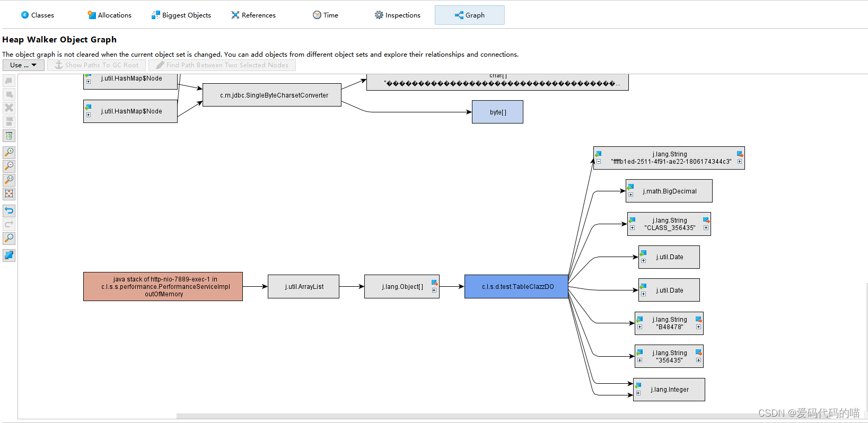Click the Allocations tab icon

pos(92,15)
